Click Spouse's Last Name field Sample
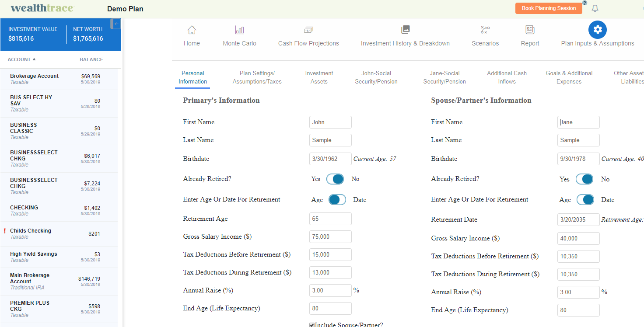644x327 pixels. pos(578,140)
